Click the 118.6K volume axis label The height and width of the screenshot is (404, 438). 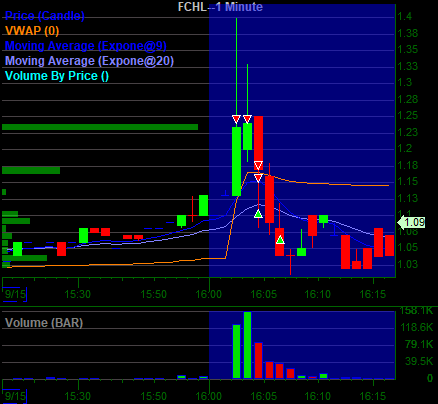click(416, 327)
